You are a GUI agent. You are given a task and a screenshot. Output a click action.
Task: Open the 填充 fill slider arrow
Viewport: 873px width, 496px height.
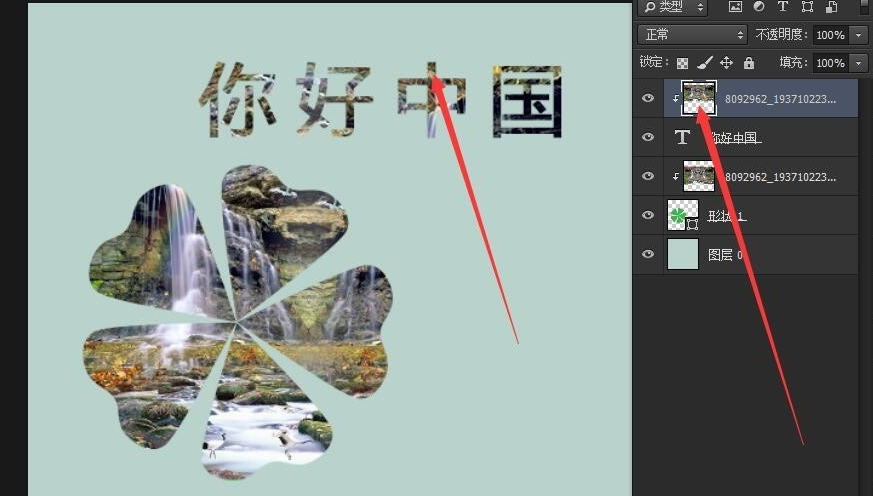tap(859, 63)
